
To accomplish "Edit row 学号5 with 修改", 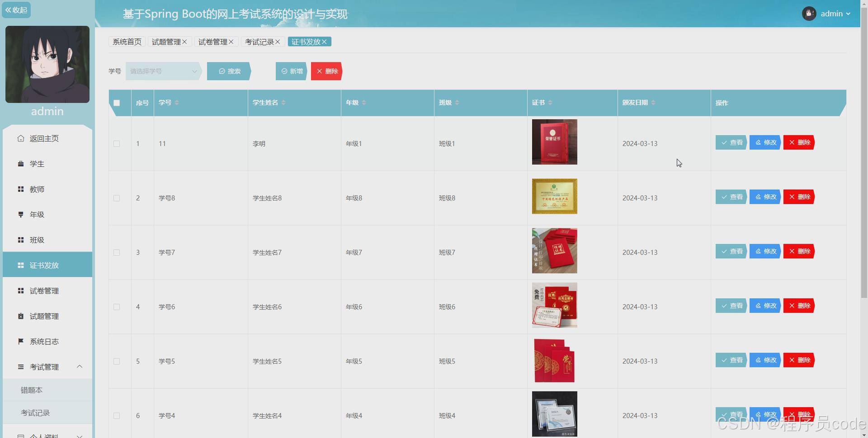I will [x=765, y=360].
